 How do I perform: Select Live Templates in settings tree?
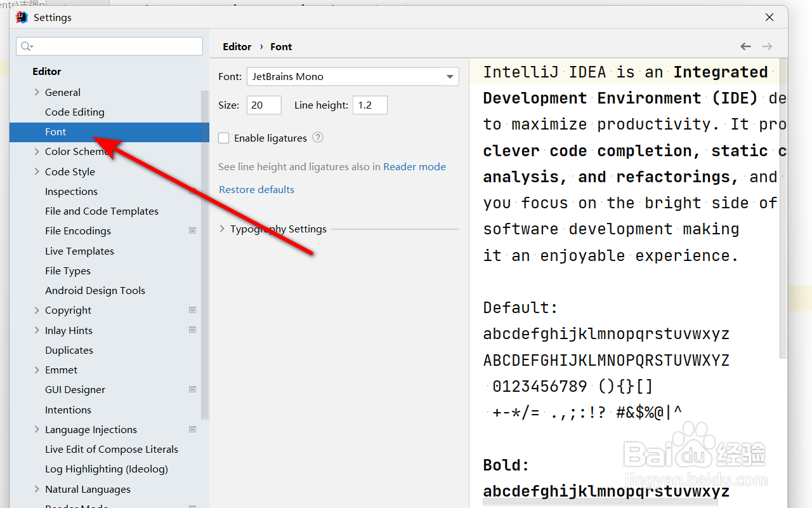coord(79,251)
